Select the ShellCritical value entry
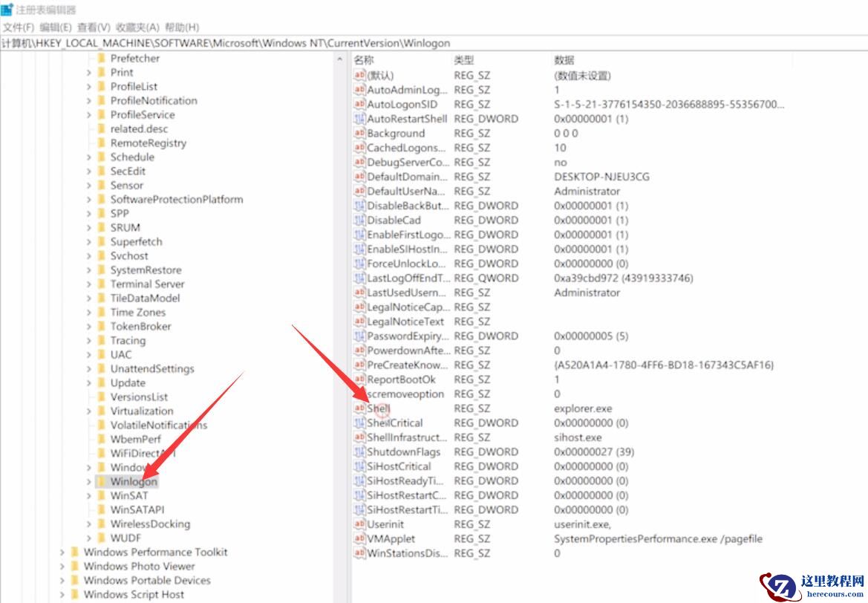The image size is (868, 603). [x=395, y=423]
